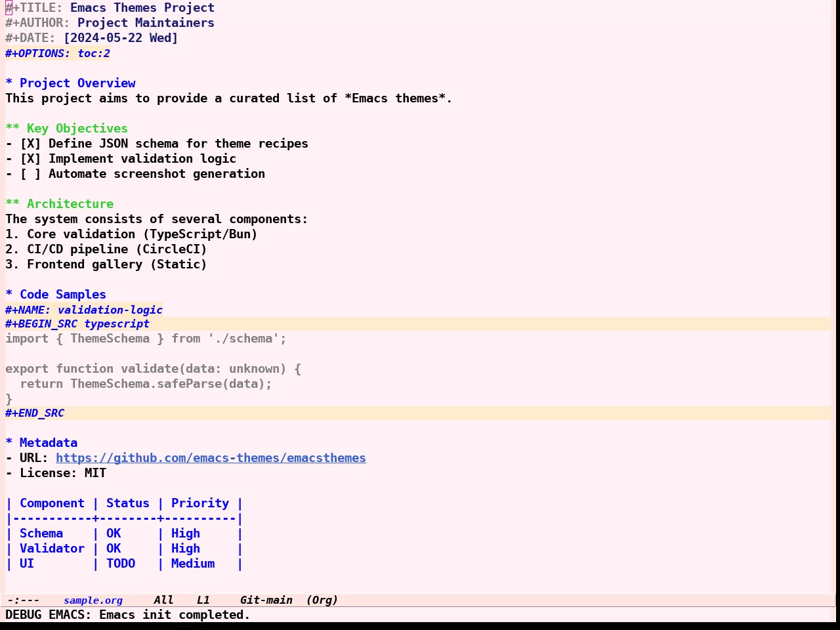The image size is (840, 630).
Task: Fold the Key Objectives subheading
Action: [x=66, y=129]
